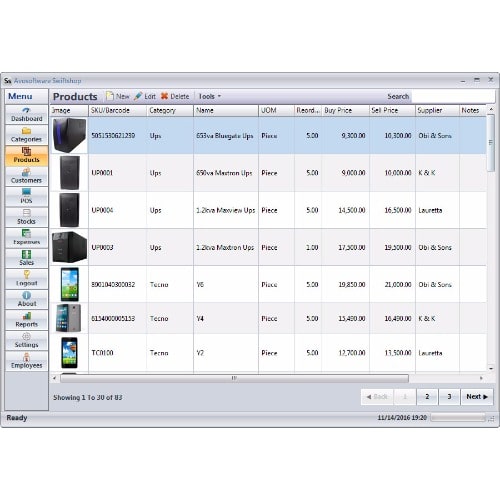Click the Edit product toolbar button
500x500 pixels.
145,96
